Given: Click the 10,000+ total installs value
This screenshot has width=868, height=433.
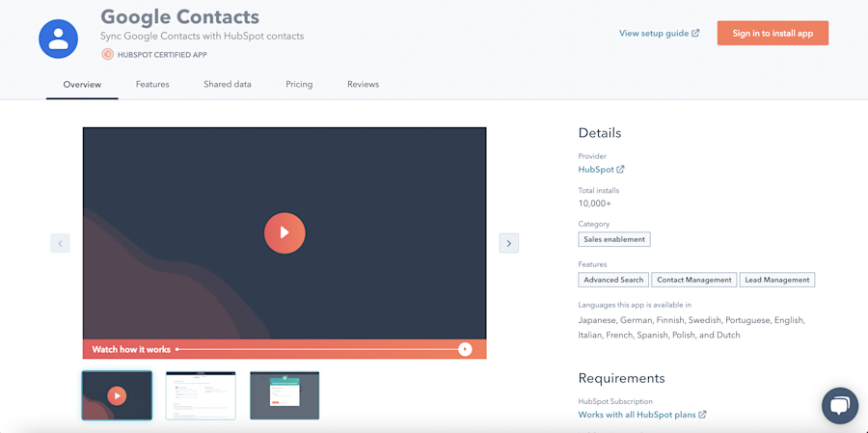Looking at the screenshot, I should point(594,203).
